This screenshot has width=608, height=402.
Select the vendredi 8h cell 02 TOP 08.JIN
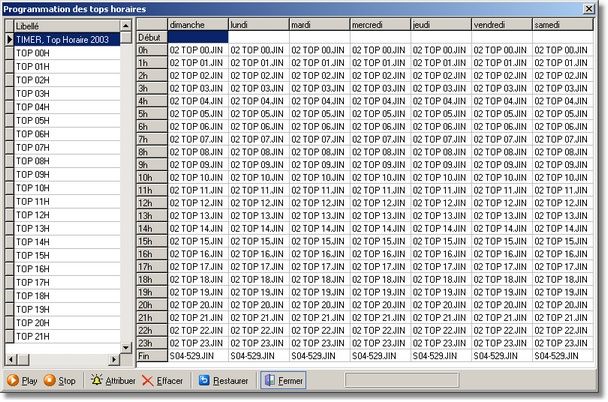pos(502,152)
